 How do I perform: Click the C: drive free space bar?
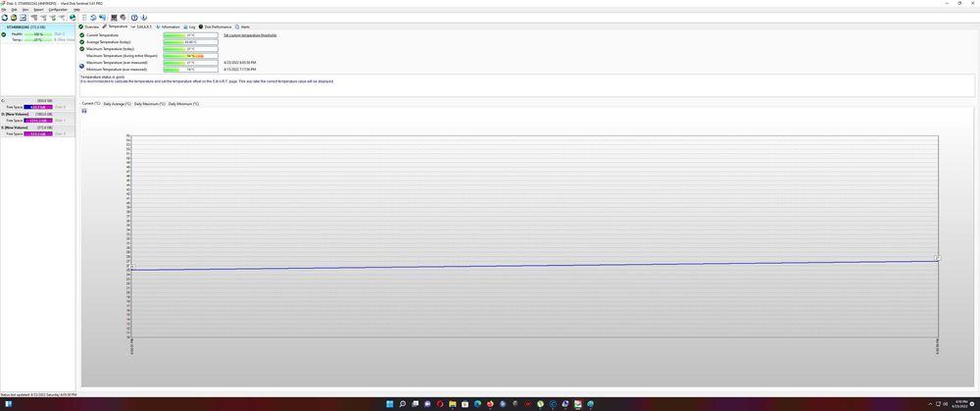(x=38, y=107)
